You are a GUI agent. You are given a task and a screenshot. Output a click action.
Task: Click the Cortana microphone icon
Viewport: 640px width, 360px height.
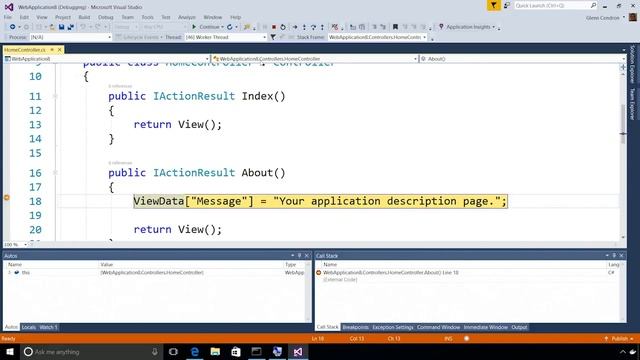pos(155,352)
